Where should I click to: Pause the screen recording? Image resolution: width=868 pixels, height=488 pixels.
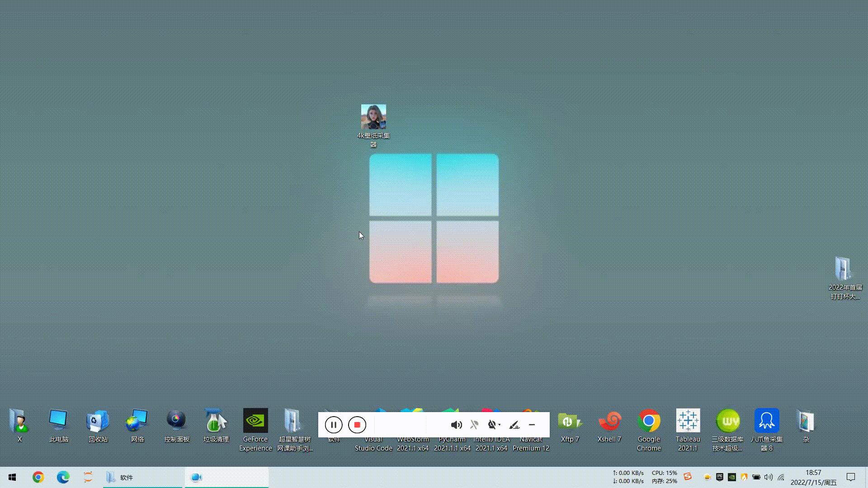click(334, 425)
